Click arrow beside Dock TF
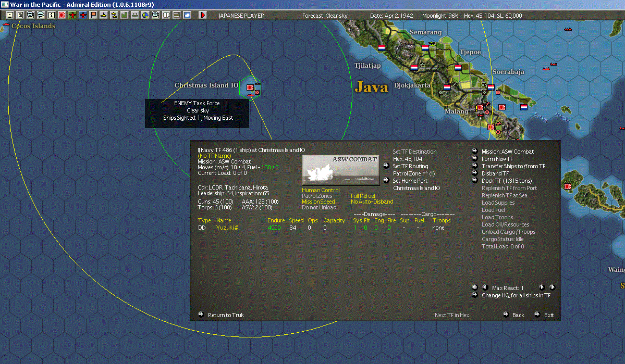Screen dimensions: 625x364 pyautogui.click(x=475, y=180)
